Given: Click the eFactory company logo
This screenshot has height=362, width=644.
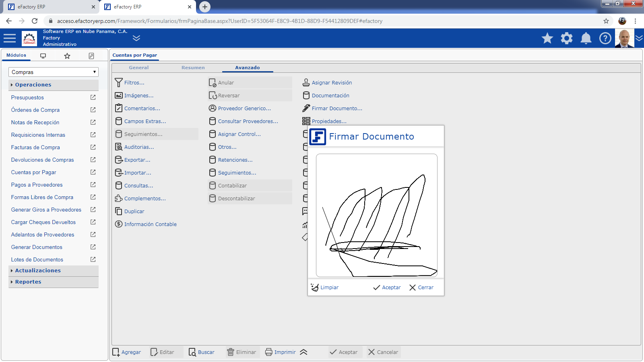Looking at the screenshot, I should coord(29,39).
